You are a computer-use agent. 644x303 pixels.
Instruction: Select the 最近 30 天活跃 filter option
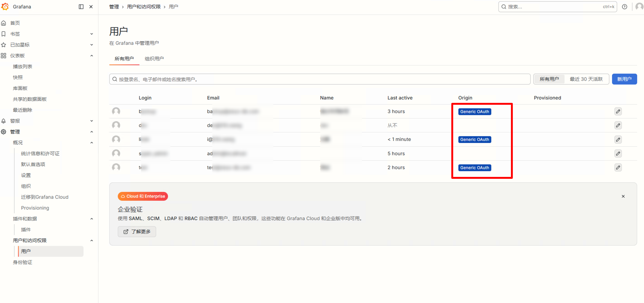tap(586, 79)
